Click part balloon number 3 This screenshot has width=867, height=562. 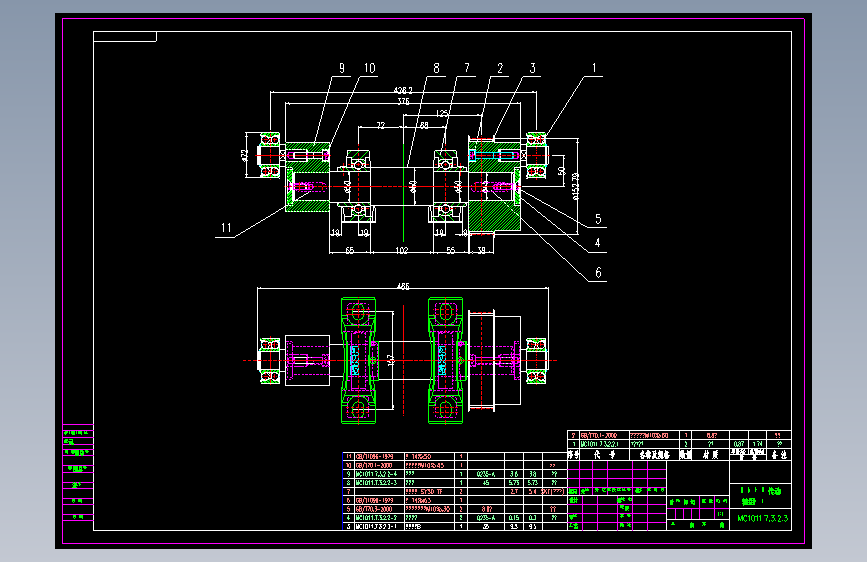pos(532,68)
